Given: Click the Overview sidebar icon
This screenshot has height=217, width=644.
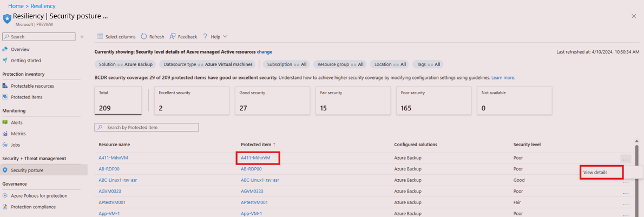Looking at the screenshot, I should click(x=5, y=49).
